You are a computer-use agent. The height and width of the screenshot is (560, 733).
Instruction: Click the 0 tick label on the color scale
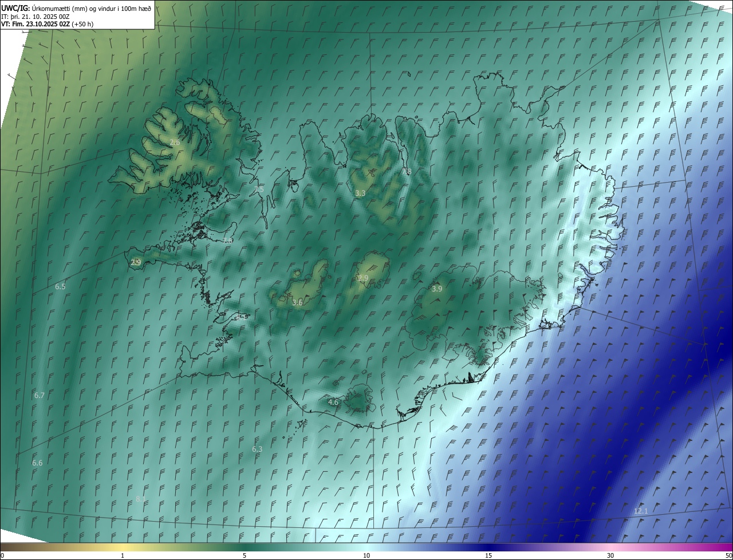point(2,555)
